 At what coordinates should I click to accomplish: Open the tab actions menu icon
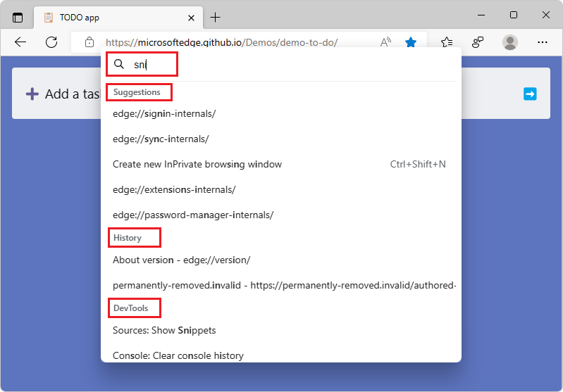(17, 17)
